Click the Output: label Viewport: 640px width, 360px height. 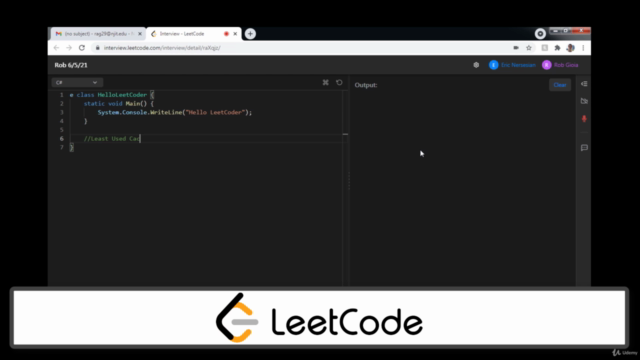pos(366,85)
